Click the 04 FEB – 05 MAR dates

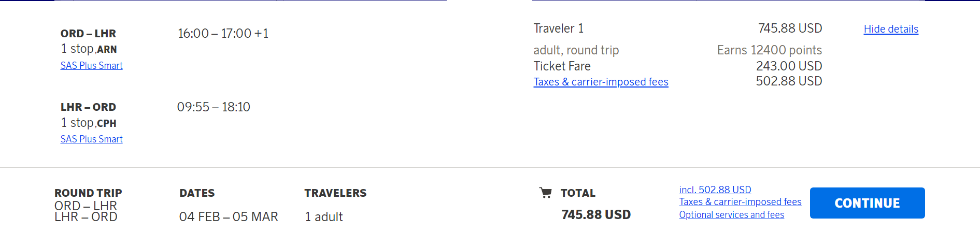(229, 216)
